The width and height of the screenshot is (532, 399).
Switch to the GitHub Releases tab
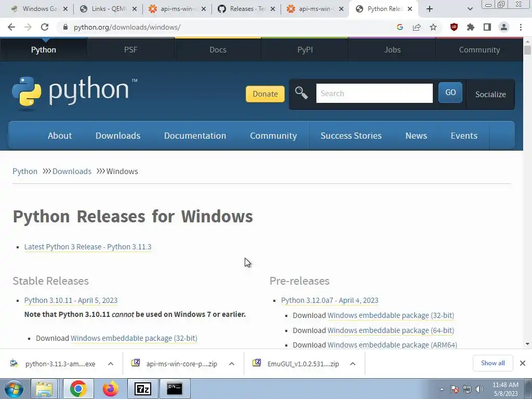[246, 9]
